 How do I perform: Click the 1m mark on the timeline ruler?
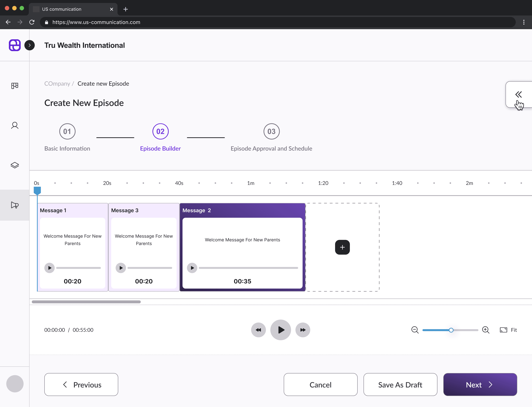[x=251, y=183]
